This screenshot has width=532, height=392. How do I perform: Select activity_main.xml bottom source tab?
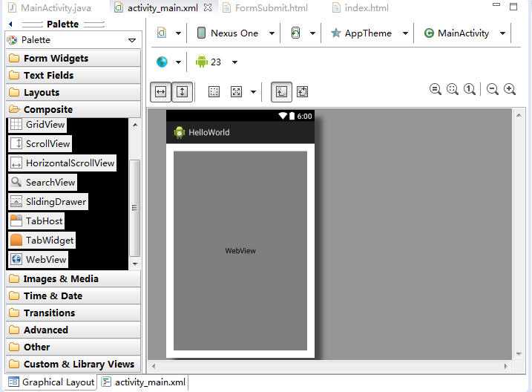click(143, 382)
